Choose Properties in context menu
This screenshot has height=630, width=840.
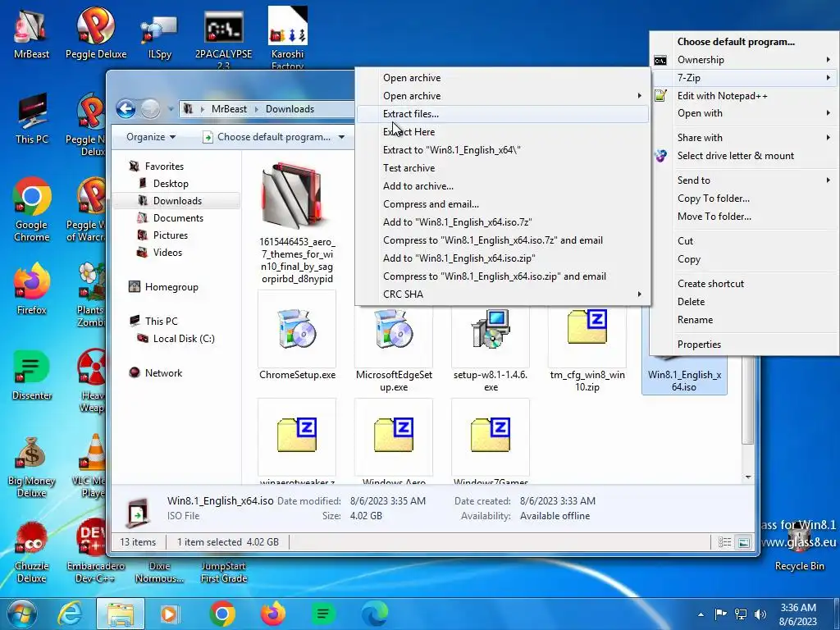point(744,345)
